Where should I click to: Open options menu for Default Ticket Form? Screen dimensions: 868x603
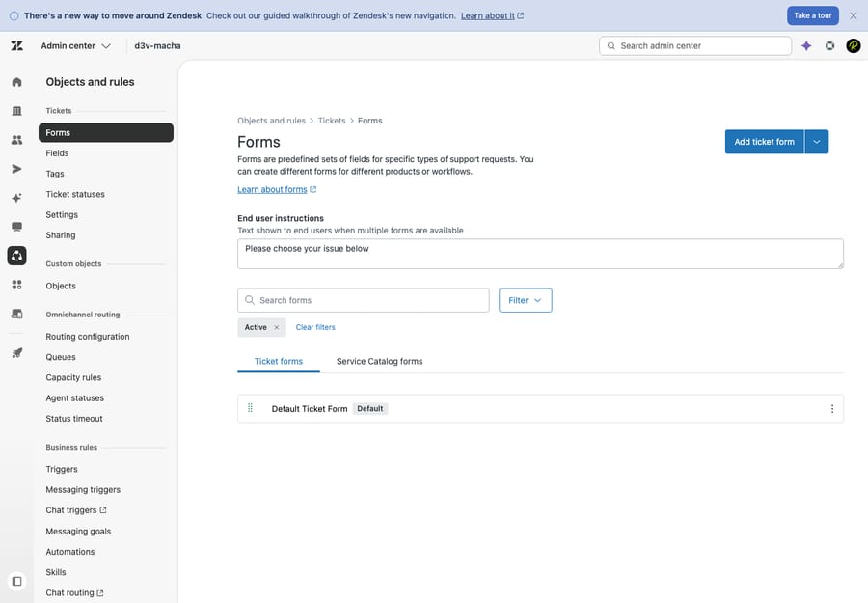point(831,409)
